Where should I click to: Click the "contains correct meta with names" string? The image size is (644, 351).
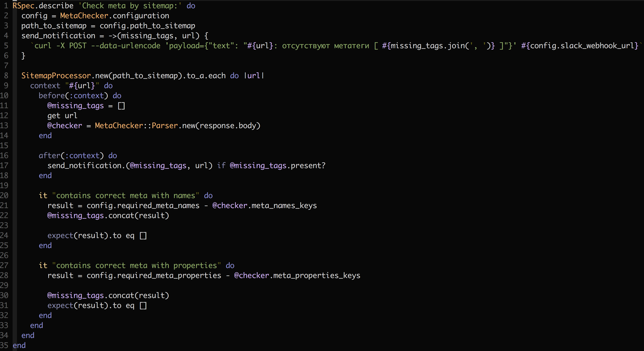pos(125,195)
